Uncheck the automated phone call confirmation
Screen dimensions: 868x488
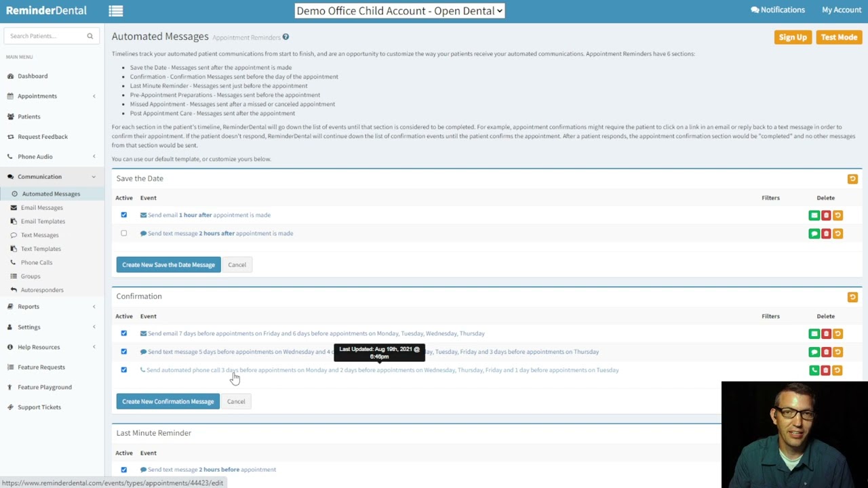click(x=123, y=370)
